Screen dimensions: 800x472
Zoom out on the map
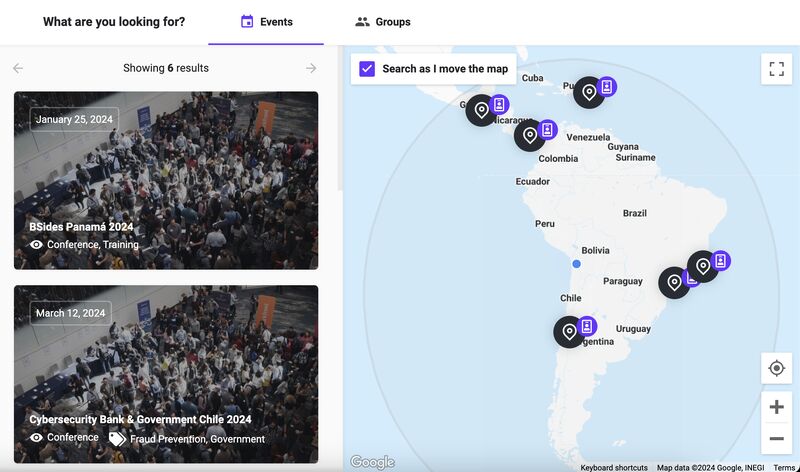(777, 438)
